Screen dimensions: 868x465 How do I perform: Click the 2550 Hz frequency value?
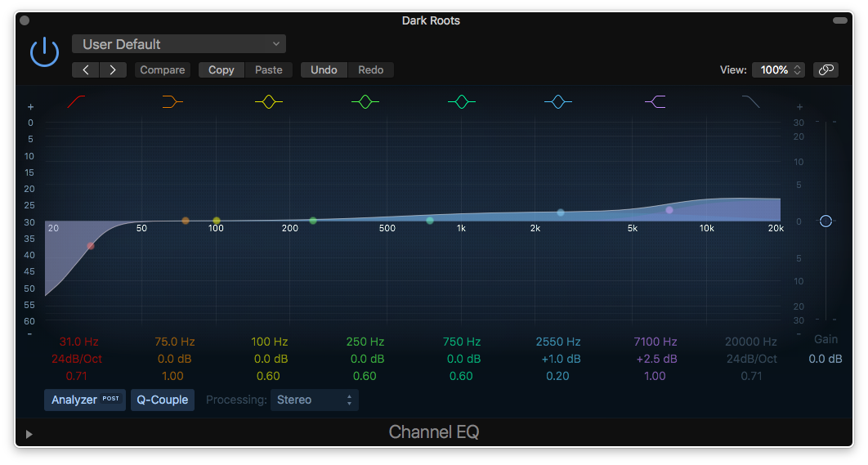(x=558, y=342)
